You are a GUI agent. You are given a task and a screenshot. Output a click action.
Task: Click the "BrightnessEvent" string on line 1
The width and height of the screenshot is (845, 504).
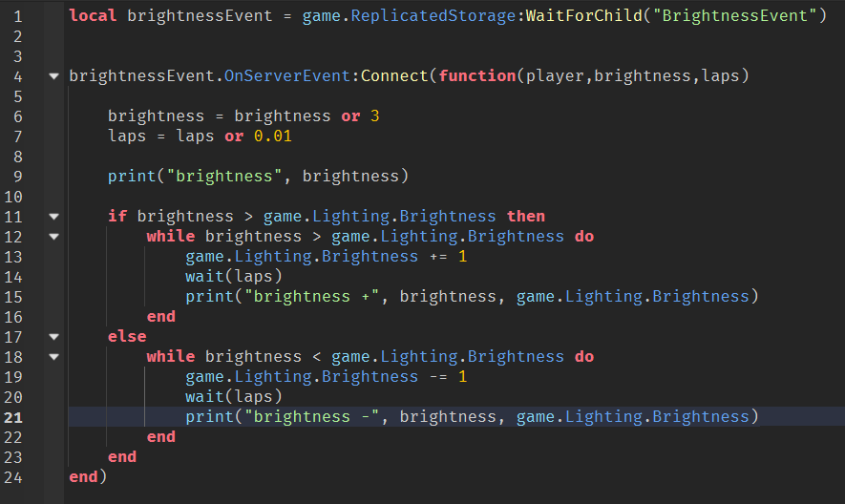coord(735,15)
